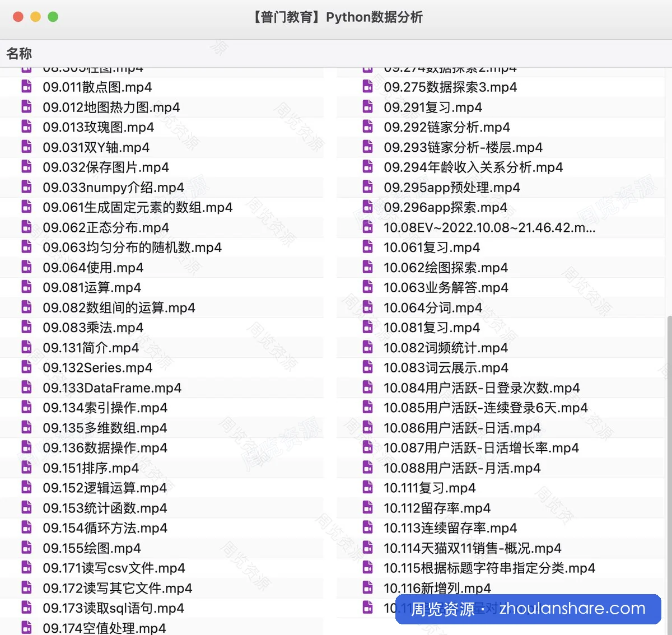This screenshot has height=635, width=672.
Task: Select file name 09.174空值处理.mp4
Action: coord(105,628)
